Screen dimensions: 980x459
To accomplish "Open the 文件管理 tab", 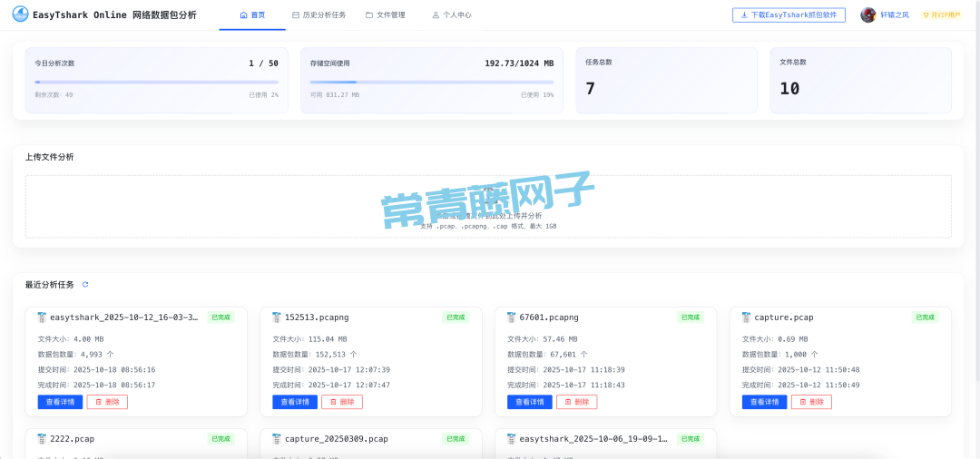I will pos(386,15).
